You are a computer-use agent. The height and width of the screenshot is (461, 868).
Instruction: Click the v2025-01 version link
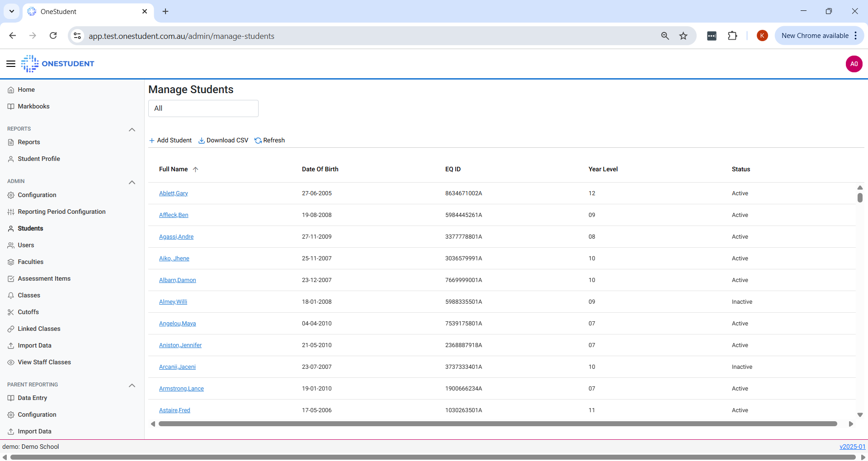click(x=852, y=447)
